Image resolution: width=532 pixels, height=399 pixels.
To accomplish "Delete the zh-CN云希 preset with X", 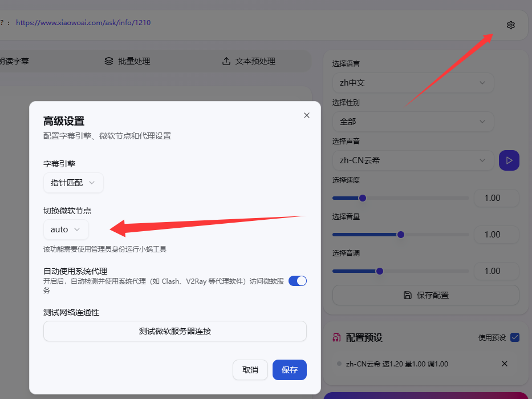I will tap(504, 364).
